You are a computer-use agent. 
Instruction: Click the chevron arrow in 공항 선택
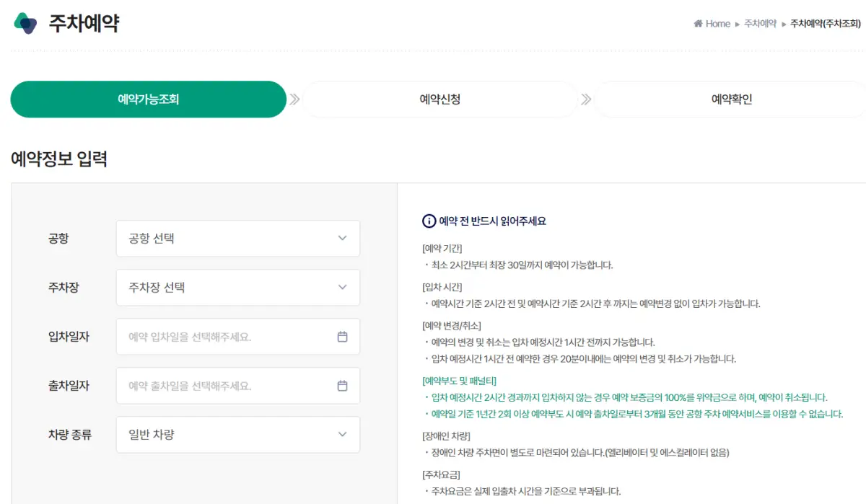click(x=343, y=239)
